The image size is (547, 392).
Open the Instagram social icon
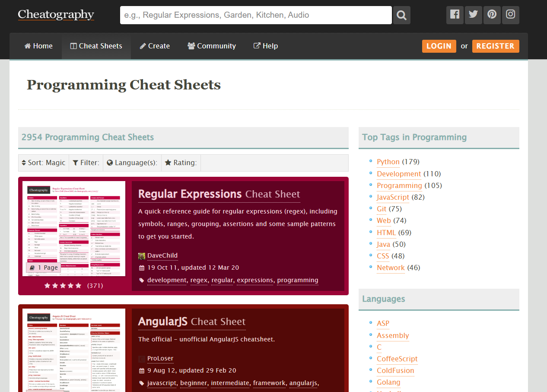click(511, 15)
